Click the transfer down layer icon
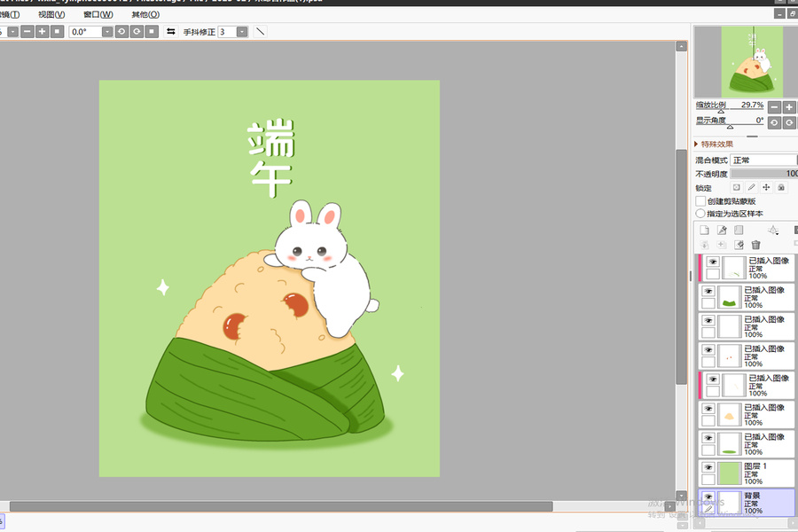The width and height of the screenshot is (798, 532). click(704, 245)
